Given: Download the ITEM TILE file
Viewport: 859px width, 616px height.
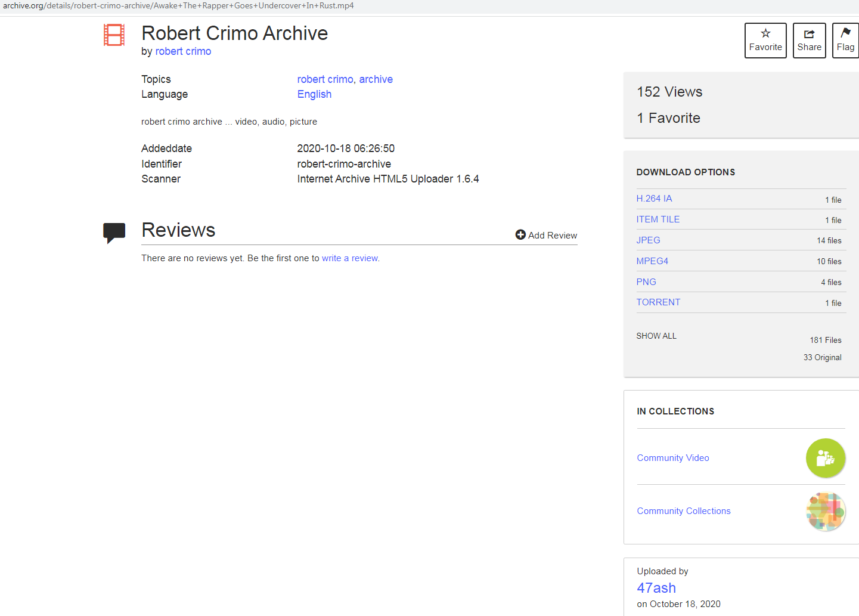Looking at the screenshot, I should point(658,219).
